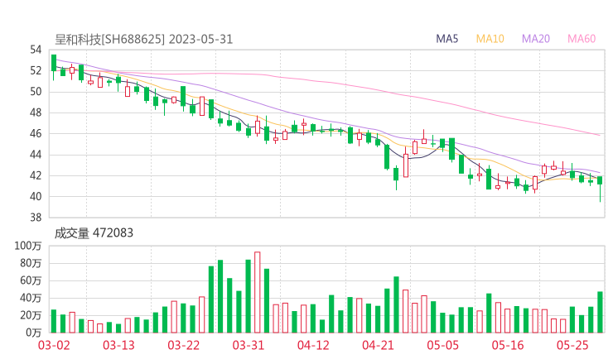Click the 60万 volume axis label
The image size is (613, 364).
31,280
